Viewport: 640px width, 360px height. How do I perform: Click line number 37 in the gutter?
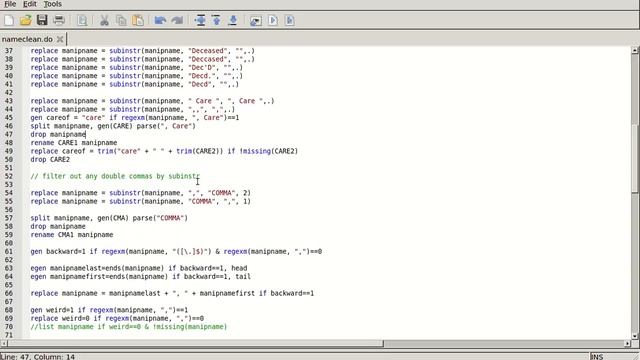(9, 51)
